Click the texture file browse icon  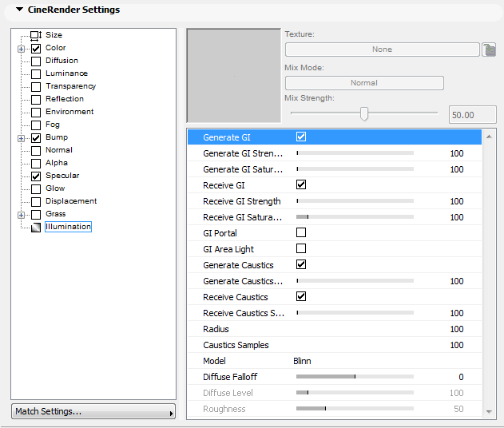(490, 50)
